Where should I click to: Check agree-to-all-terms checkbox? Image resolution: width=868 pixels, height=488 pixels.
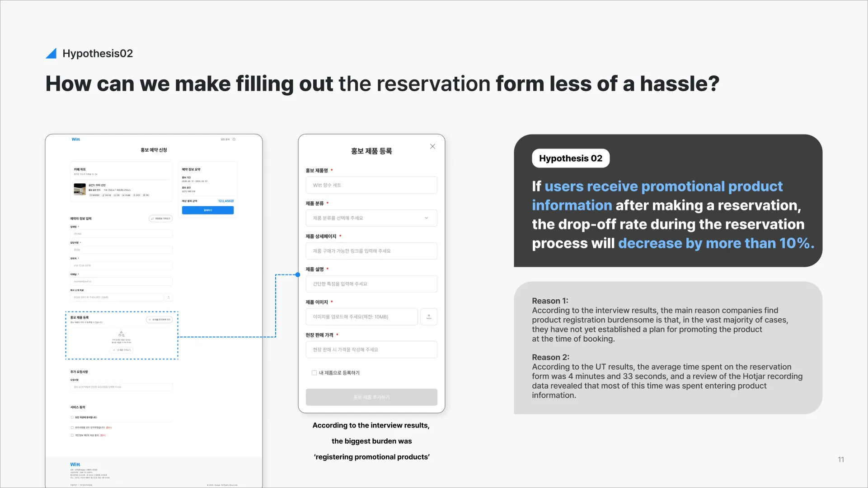click(72, 418)
